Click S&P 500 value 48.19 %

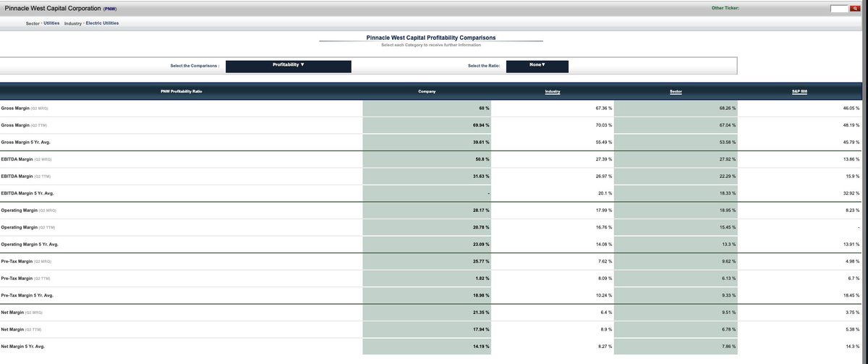pos(851,125)
